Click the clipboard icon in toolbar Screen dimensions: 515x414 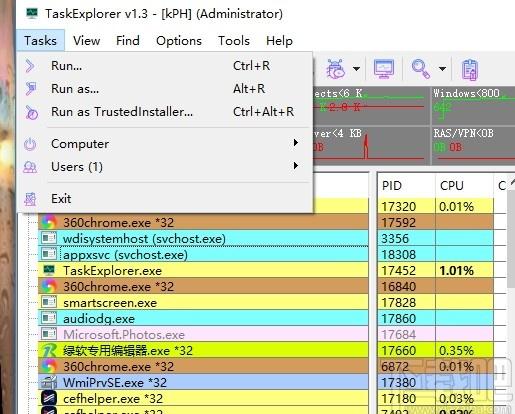[x=470, y=69]
